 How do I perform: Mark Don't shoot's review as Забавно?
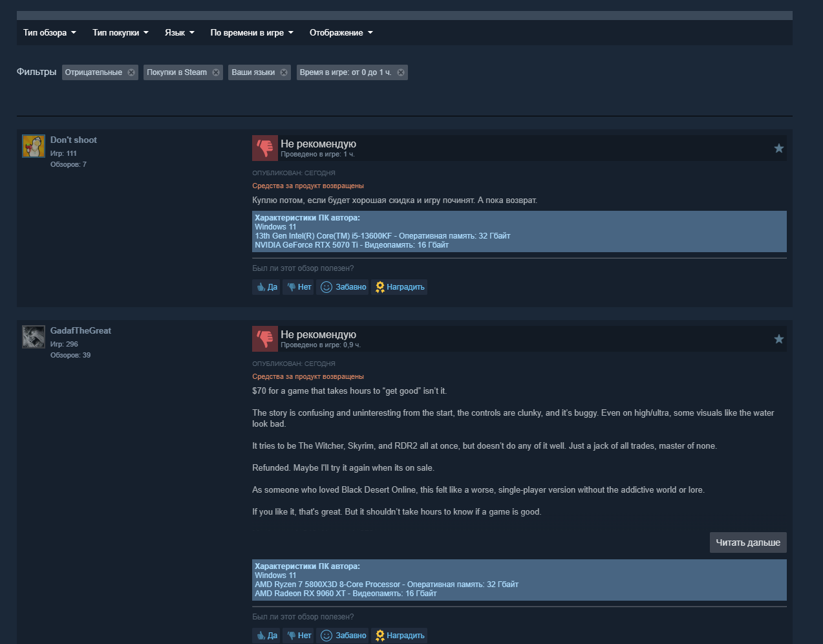pos(343,287)
